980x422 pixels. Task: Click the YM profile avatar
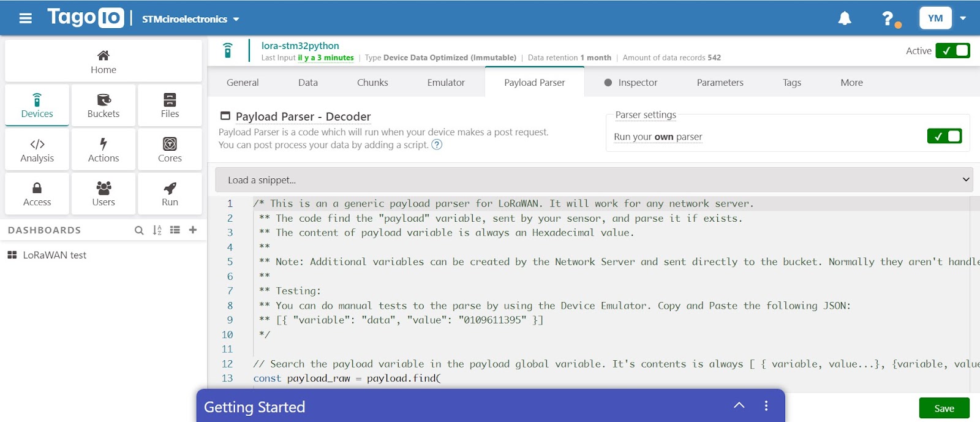pos(935,18)
